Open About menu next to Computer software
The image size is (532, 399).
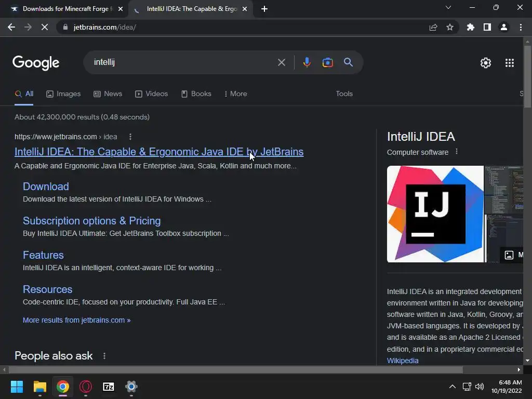pyautogui.click(x=457, y=152)
